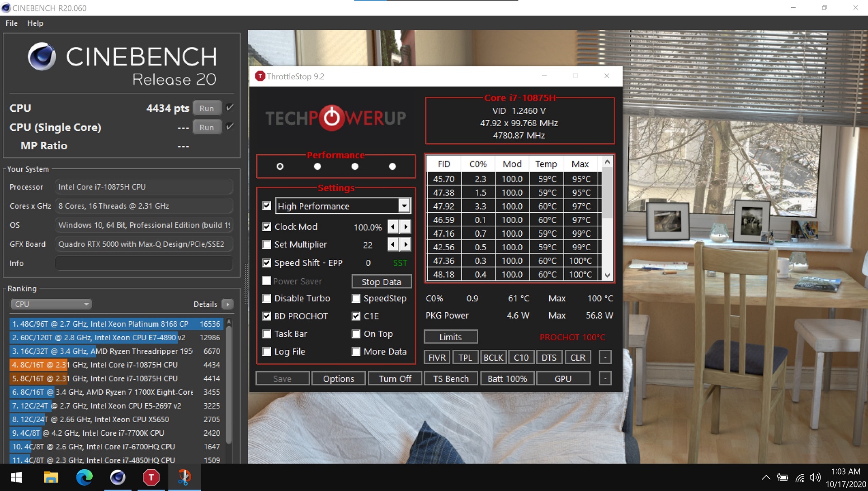This screenshot has width=868, height=491.
Task: Click the minus button beside GPU
Action: tap(605, 379)
